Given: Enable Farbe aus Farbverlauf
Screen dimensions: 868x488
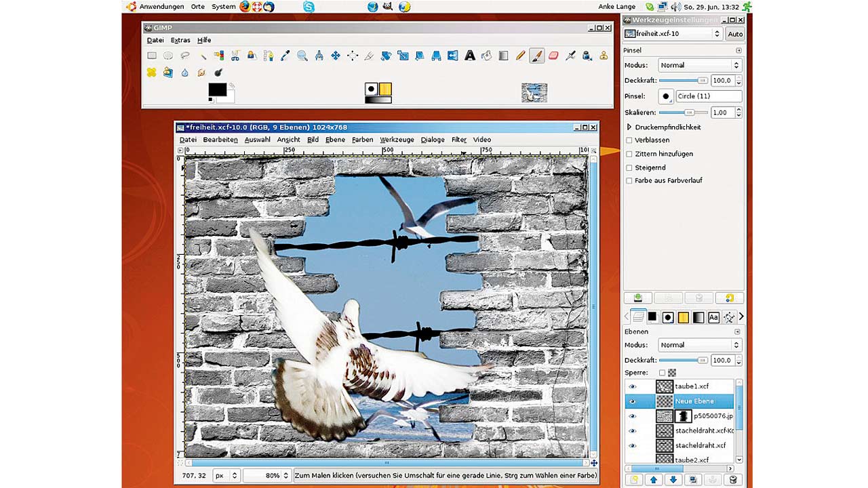Looking at the screenshot, I should 629,180.
